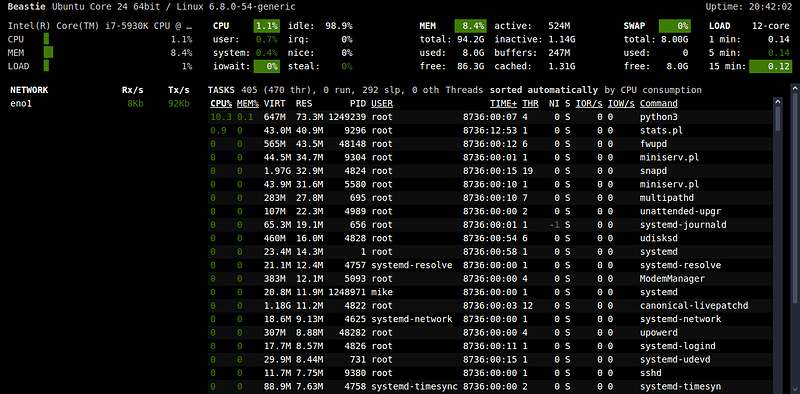This screenshot has height=394, width=800.
Task: Select the unattended-upgr process command
Action: point(680,211)
